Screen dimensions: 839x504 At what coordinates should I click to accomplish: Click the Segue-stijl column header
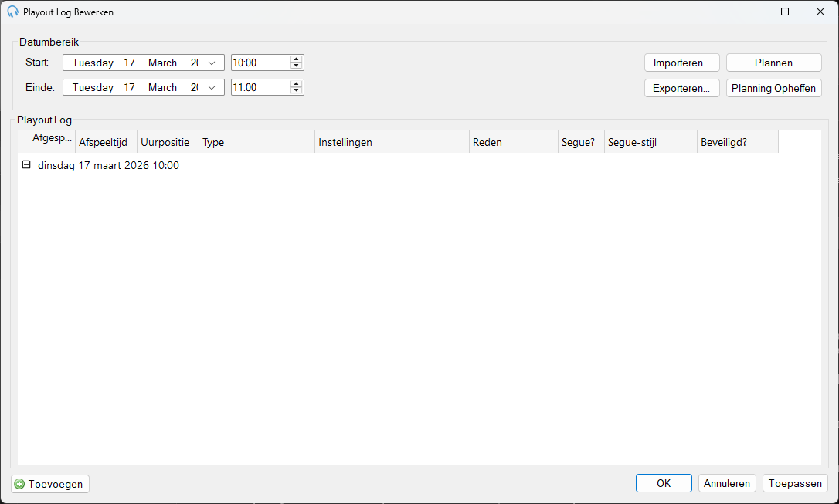pos(650,142)
